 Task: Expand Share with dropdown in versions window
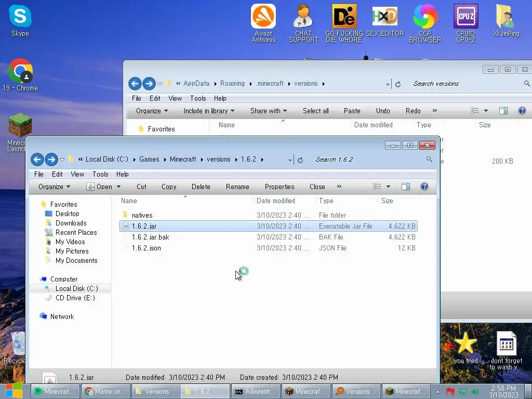(x=269, y=111)
